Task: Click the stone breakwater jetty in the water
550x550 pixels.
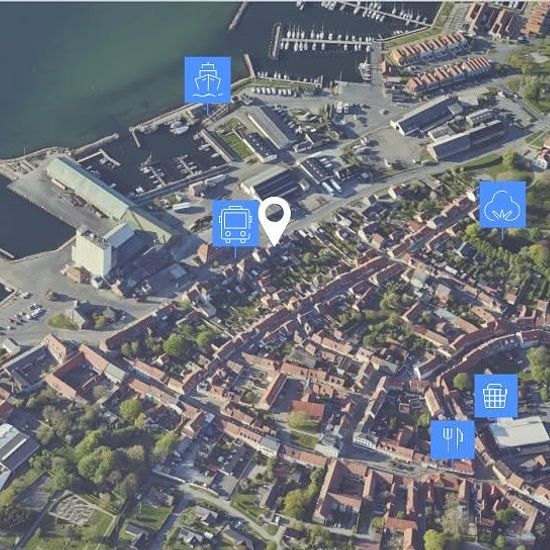Action: [x=238, y=16]
